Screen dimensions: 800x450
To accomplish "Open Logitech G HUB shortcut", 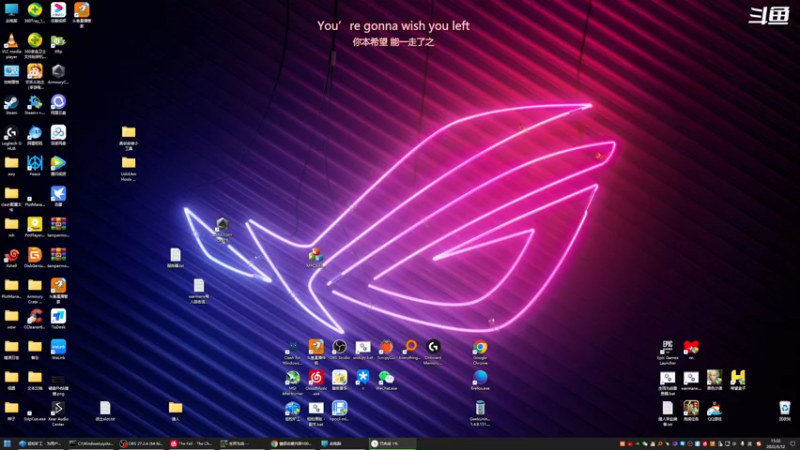I will tap(11, 138).
